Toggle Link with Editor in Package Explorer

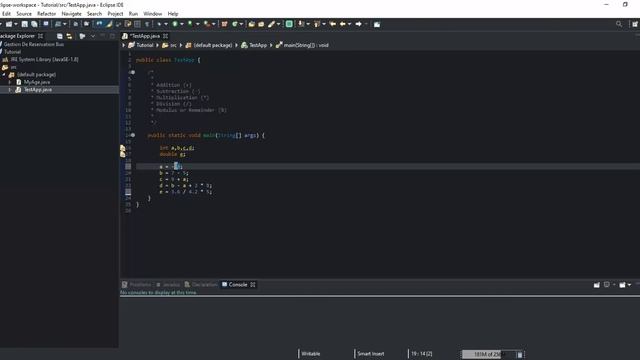point(69,36)
